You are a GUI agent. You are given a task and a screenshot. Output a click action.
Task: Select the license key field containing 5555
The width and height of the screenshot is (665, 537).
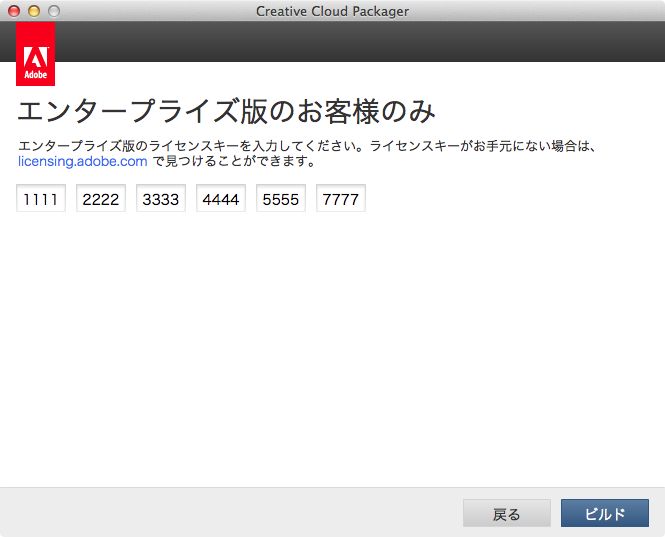(x=281, y=198)
